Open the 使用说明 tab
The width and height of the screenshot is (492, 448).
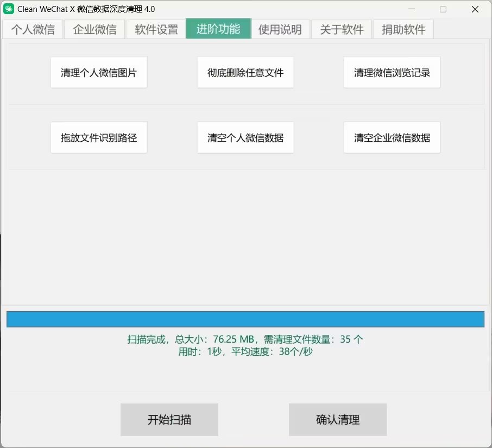pyautogui.click(x=280, y=29)
